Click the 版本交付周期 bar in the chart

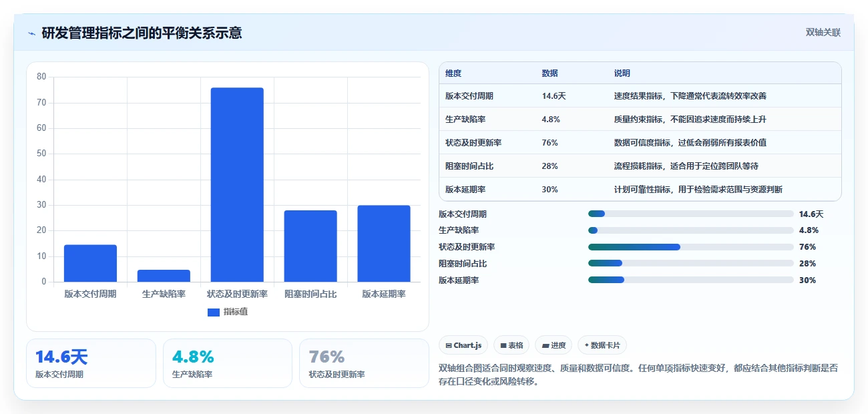pyautogui.click(x=90, y=263)
